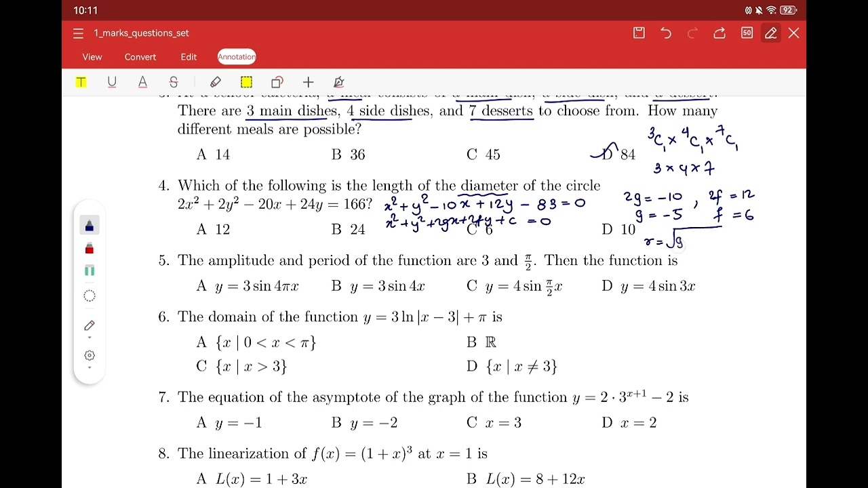Click option D y = 4 sin 3x
Image resolution: width=868 pixels, height=488 pixels.
click(648, 286)
